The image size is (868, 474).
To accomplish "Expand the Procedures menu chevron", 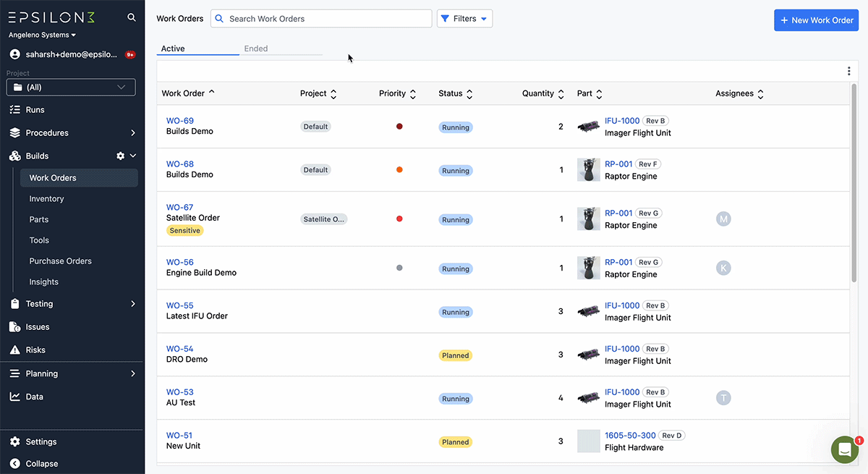I will pyautogui.click(x=133, y=133).
